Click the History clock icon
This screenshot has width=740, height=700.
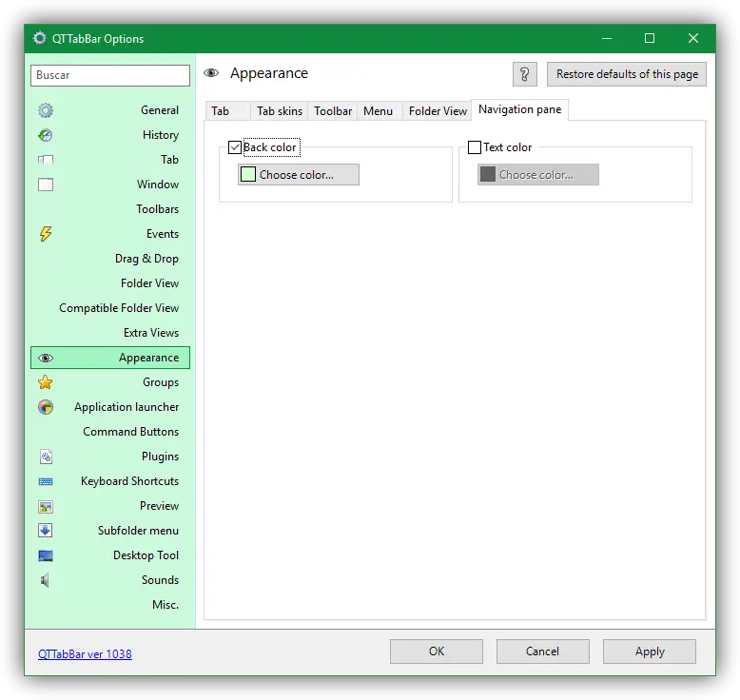[46, 135]
